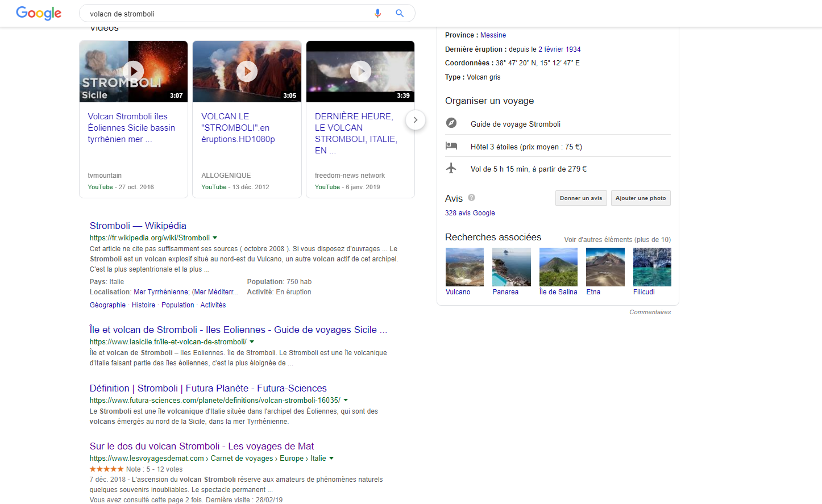The width and height of the screenshot is (822, 504).
Task: Open dropdown next to fr.wikipedia.org URL
Action: pyautogui.click(x=215, y=238)
